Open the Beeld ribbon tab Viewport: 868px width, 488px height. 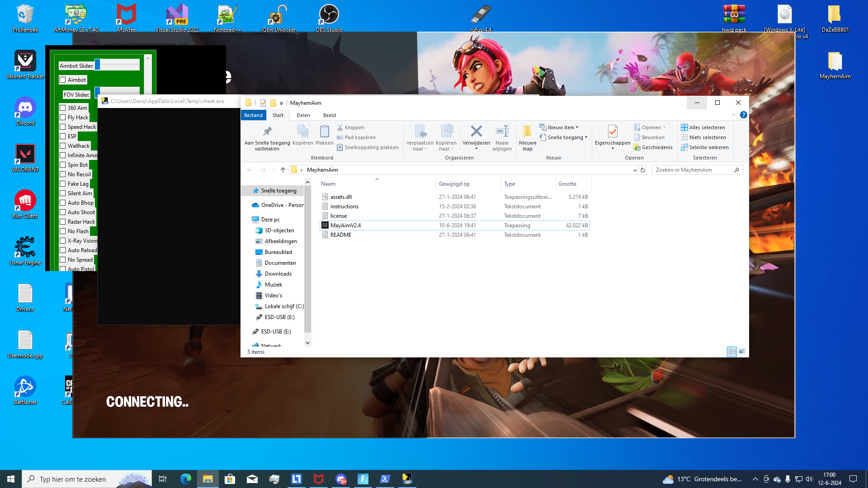(x=329, y=115)
